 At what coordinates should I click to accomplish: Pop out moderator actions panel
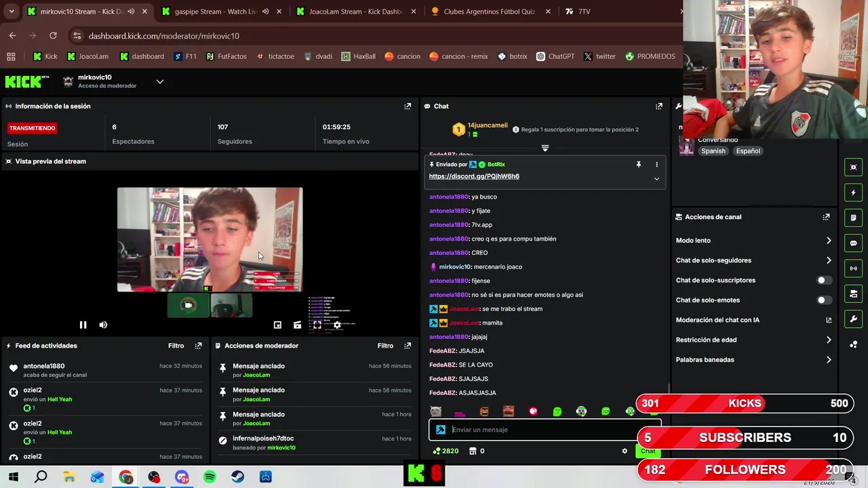pyautogui.click(x=408, y=346)
